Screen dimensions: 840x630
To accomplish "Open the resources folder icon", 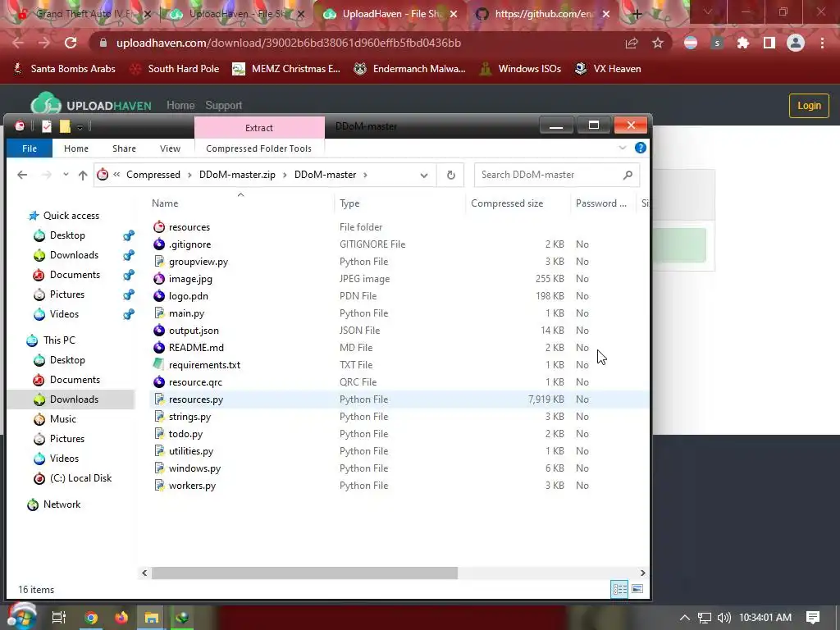I will tap(159, 226).
